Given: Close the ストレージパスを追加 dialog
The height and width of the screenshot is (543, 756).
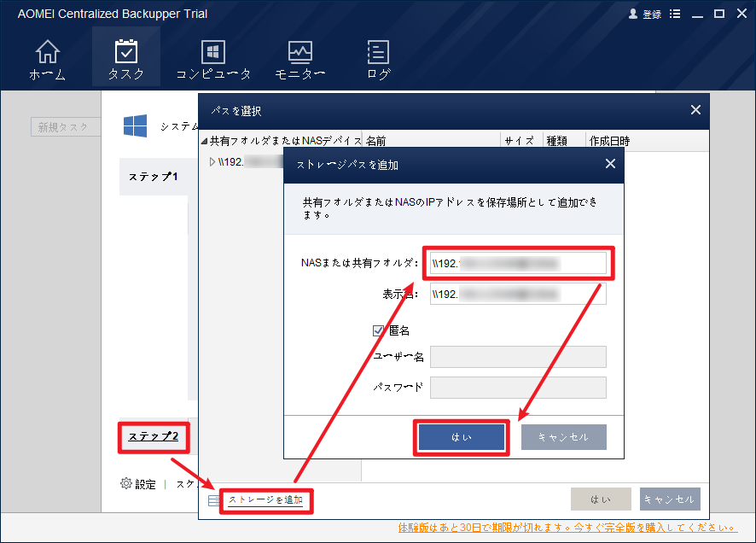Looking at the screenshot, I should point(610,164).
